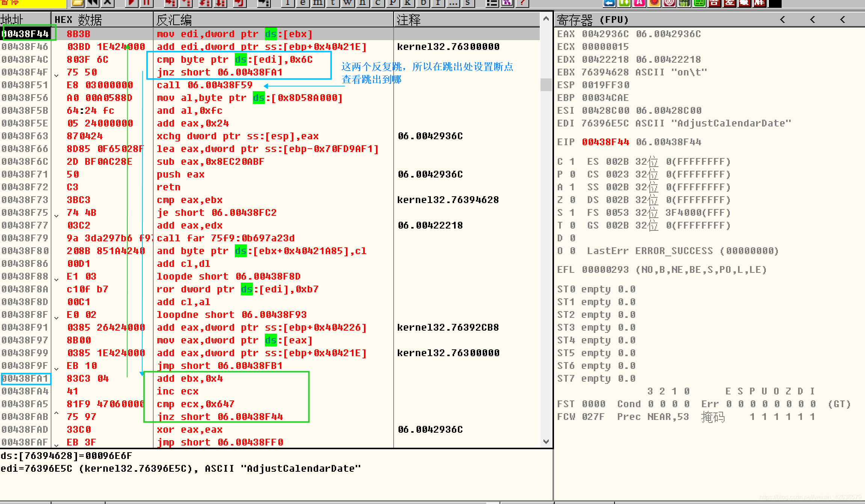
Task: Open the Call stack 'k' window button
Action: point(408,3)
